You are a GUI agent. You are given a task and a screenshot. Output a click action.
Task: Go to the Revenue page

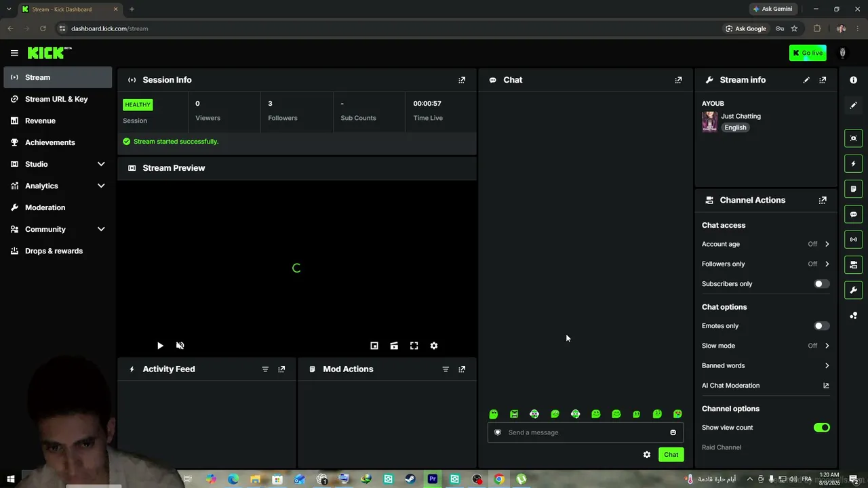pyautogui.click(x=58, y=121)
